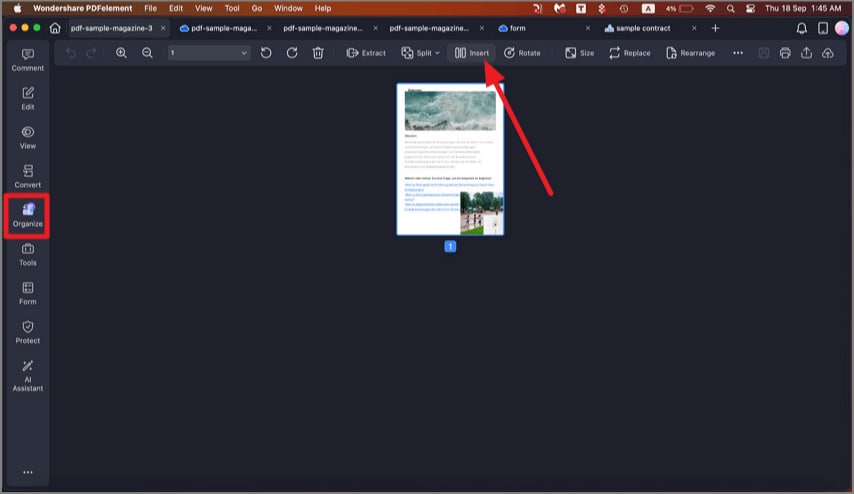Open the Help menu
This screenshot has width=854, height=494.
pyautogui.click(x=322, y=8)
